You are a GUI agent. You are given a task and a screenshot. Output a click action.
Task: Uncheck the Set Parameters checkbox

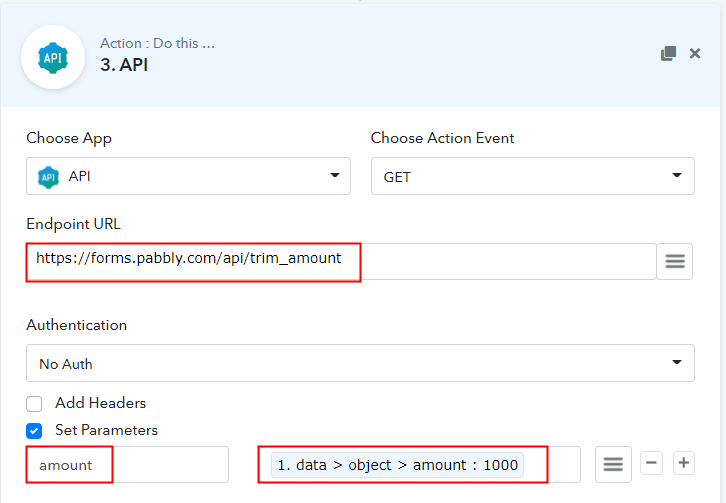[34, 431]
